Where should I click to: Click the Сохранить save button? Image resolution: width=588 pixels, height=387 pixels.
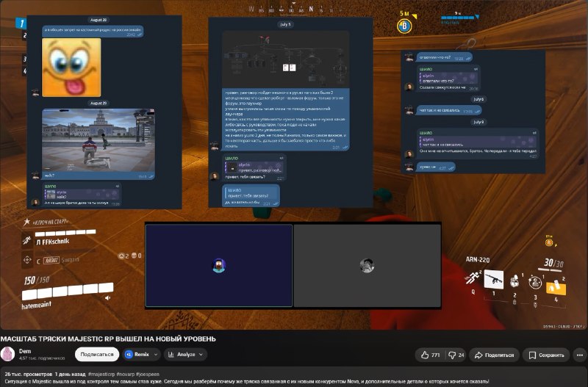(x=546, y=355)
